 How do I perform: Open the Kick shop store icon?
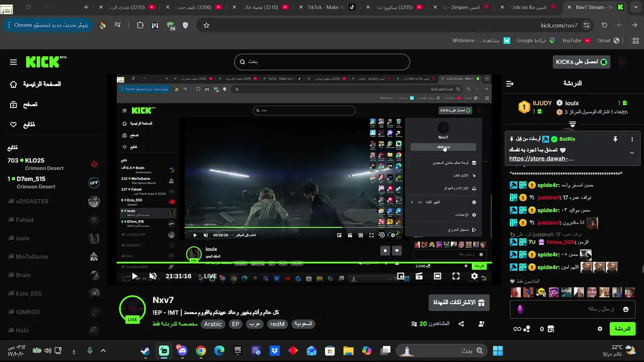pos(550,329)
